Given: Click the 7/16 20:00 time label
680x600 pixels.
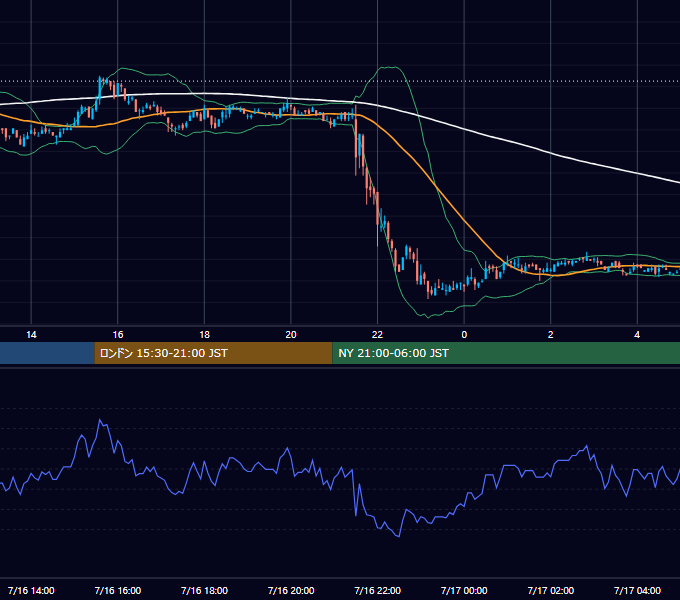Looking at the screenshot, I should click(x=291, y=590).
